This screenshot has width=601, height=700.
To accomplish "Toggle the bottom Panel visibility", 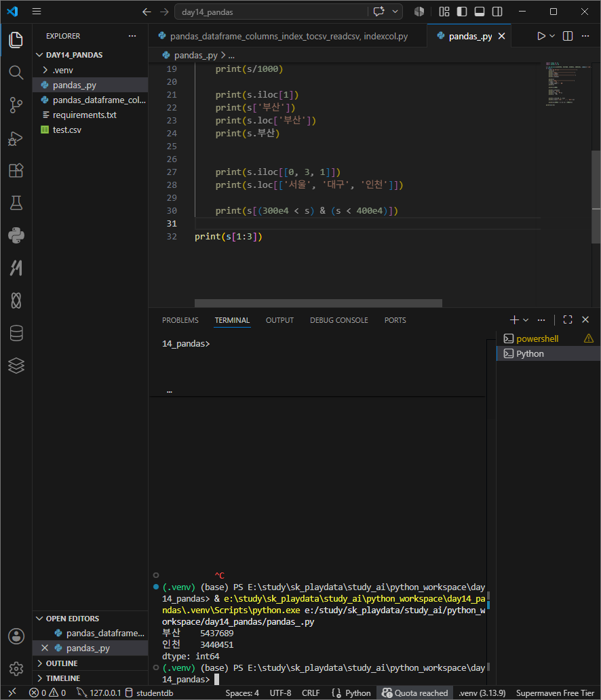I will [x=480, y=12].
